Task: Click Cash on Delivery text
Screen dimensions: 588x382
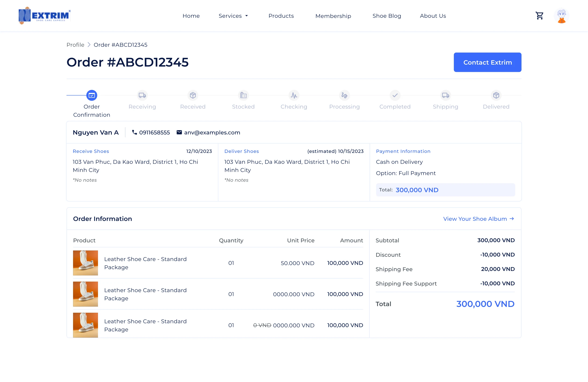Action: point(399,162)
